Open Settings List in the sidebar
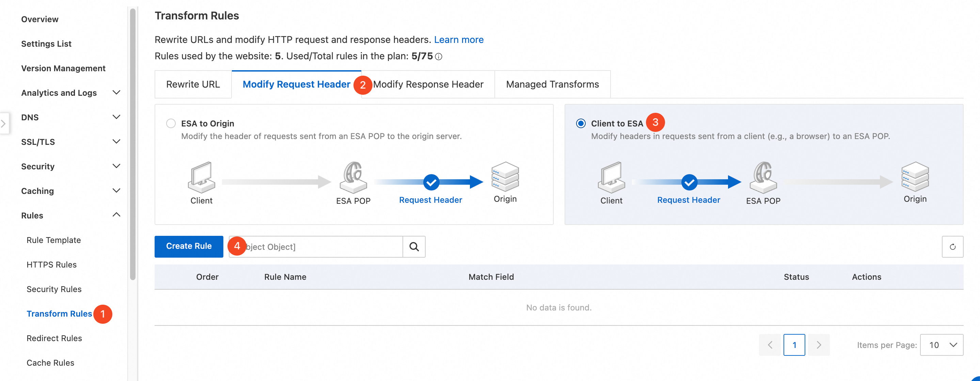Image resolution: width=980 pixels, height=381 pixels. [x=46, y=44]
